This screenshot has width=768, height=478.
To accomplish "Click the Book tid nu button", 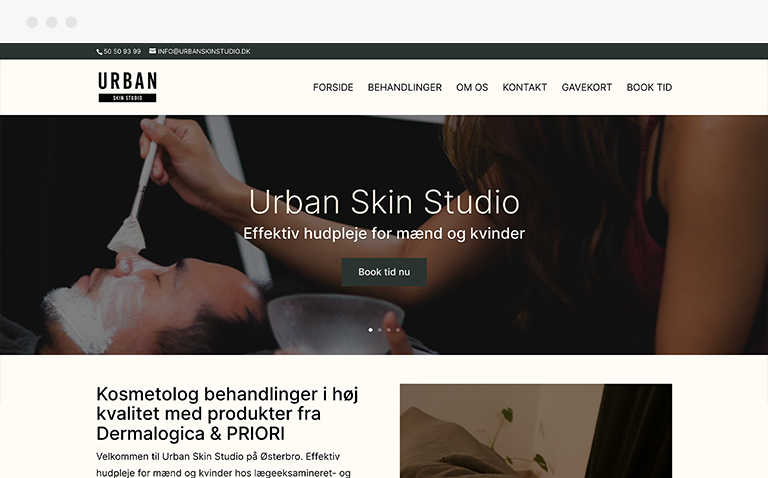I will (384, 272).
